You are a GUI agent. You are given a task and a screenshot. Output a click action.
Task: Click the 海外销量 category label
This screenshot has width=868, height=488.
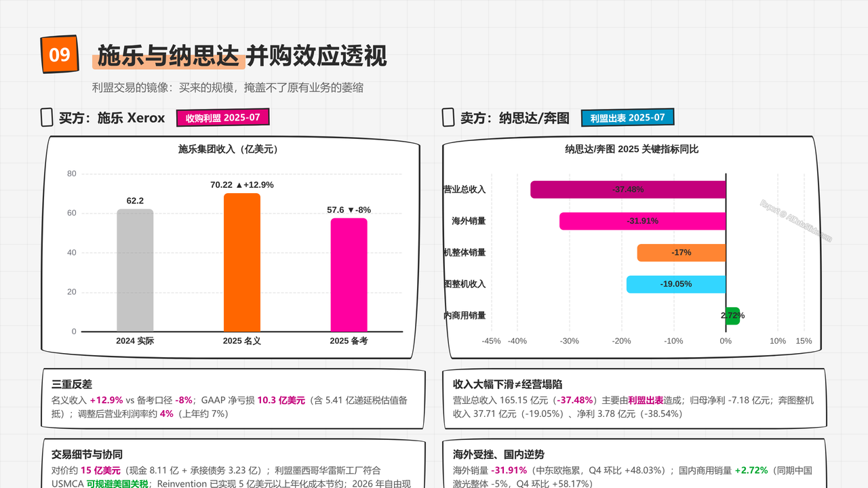(469, 221)
